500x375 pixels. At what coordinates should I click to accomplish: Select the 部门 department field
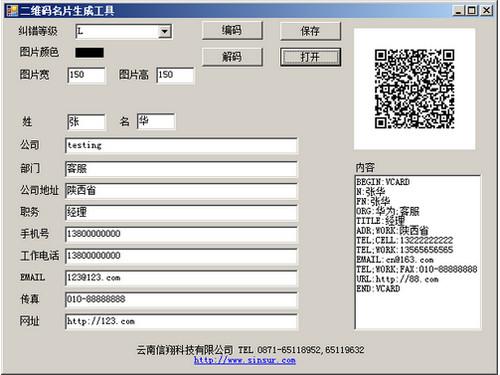[x=181, y=169]
